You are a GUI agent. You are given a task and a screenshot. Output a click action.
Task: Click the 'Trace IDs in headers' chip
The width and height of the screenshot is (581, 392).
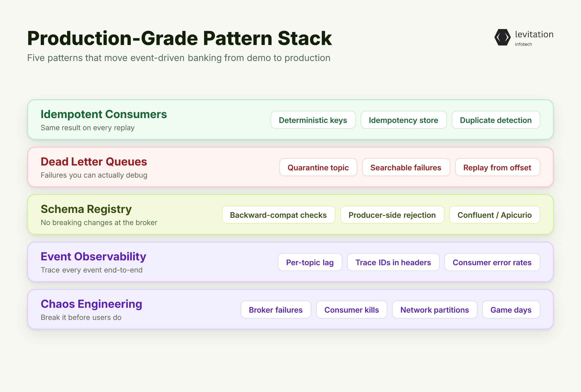[x=393, y=262]
